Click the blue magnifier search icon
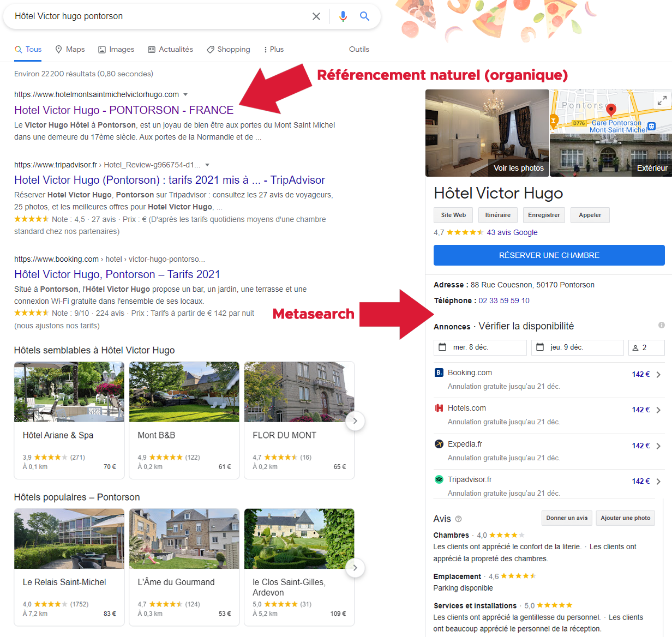The height and width of the screenshot is (637, 672). pyautogui.click(x=365, y=16)
